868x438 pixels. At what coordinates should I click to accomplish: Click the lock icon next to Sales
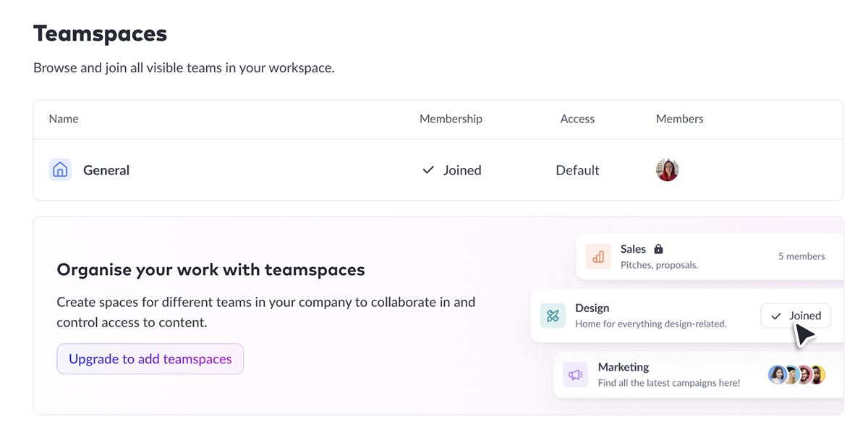[658, 249]
